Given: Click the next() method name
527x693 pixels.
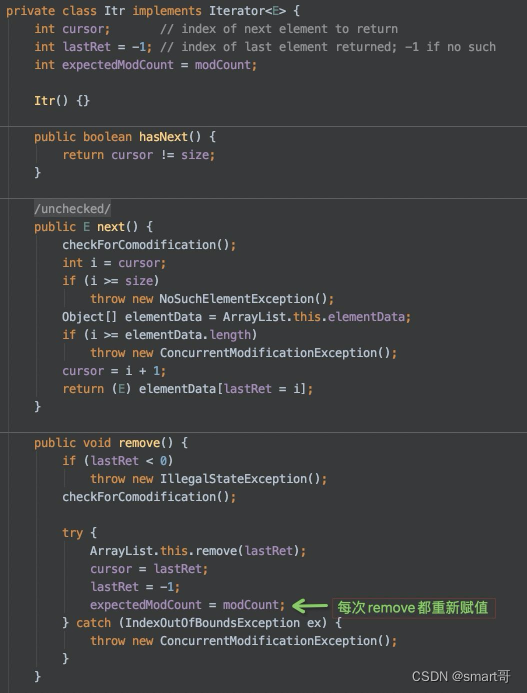Looking at the screenshot, I should click(111, 227).
